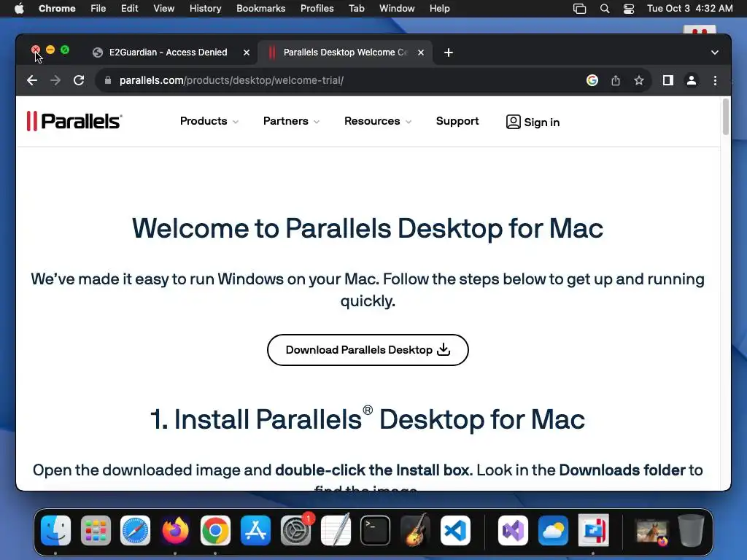Open the Trash in Dock
This screenshot has height=560, width=747.
point(691,531)
